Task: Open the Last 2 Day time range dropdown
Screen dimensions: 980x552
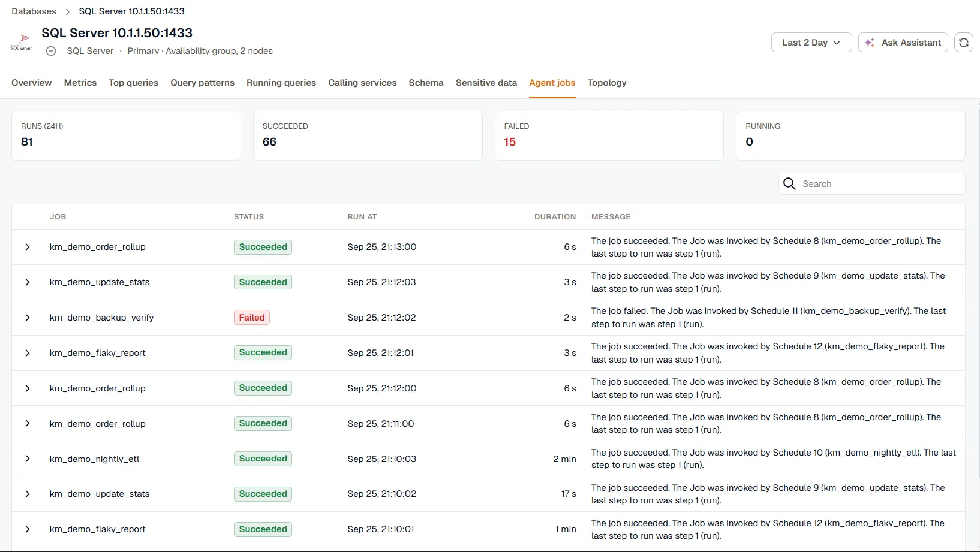Action: pos(811,43)
